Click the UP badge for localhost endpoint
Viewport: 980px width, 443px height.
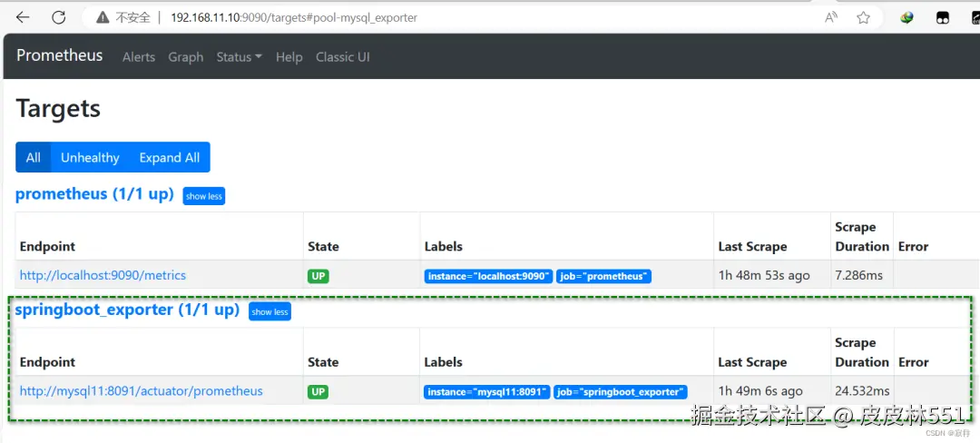tap(318, 276)
